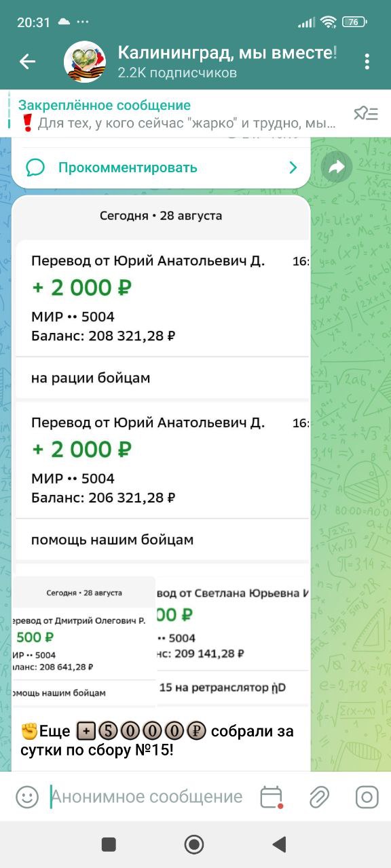
Task: Open scheduled messages calendar icon
Action: coord(271,797)
